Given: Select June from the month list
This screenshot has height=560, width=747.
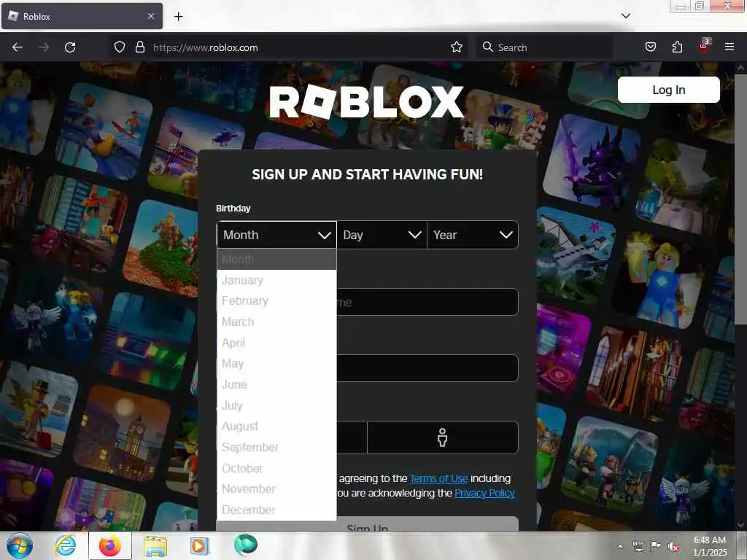Looking at the screenshot, I should (276, 385).
